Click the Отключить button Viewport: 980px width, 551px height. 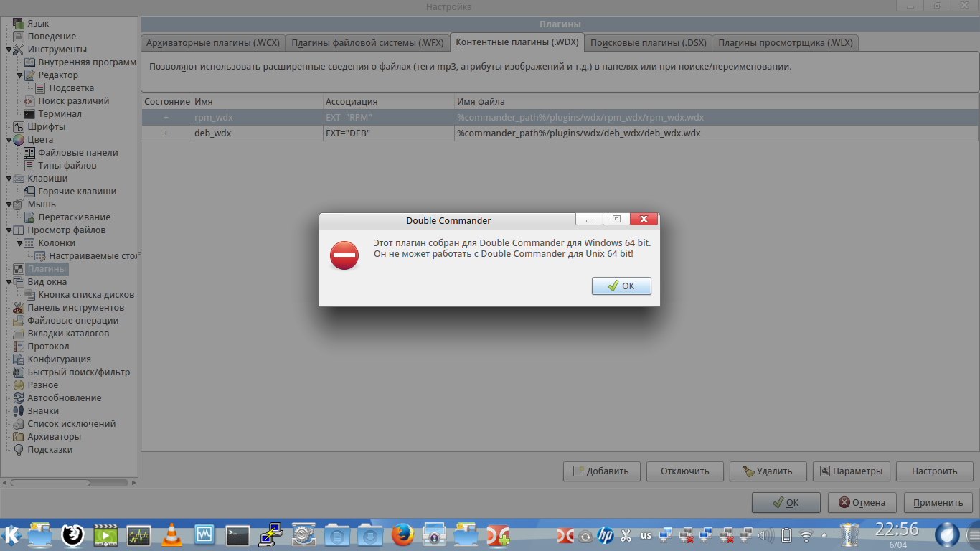click(x=685, y=471)
